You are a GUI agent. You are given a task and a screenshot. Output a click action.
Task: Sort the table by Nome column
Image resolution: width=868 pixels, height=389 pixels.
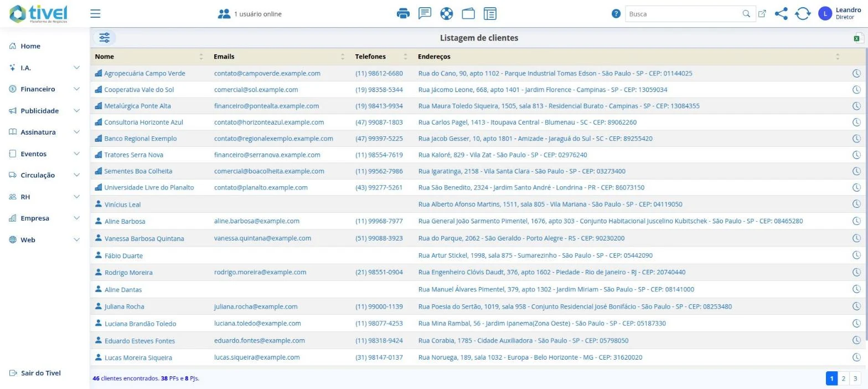[149, 57]
